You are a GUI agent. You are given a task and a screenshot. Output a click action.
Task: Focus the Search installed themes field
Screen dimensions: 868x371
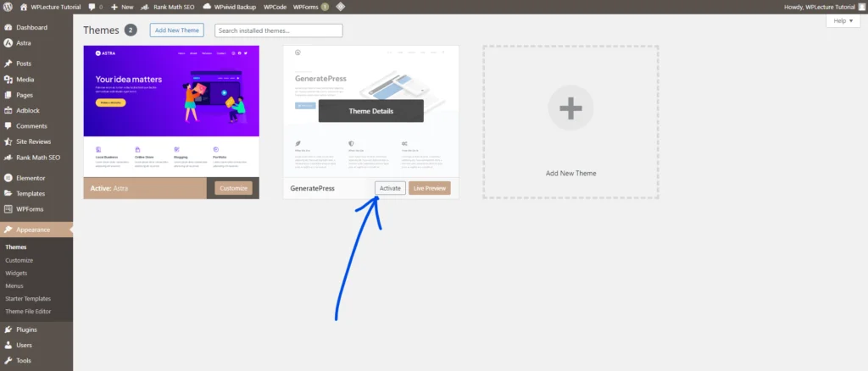tap(278, 30)
